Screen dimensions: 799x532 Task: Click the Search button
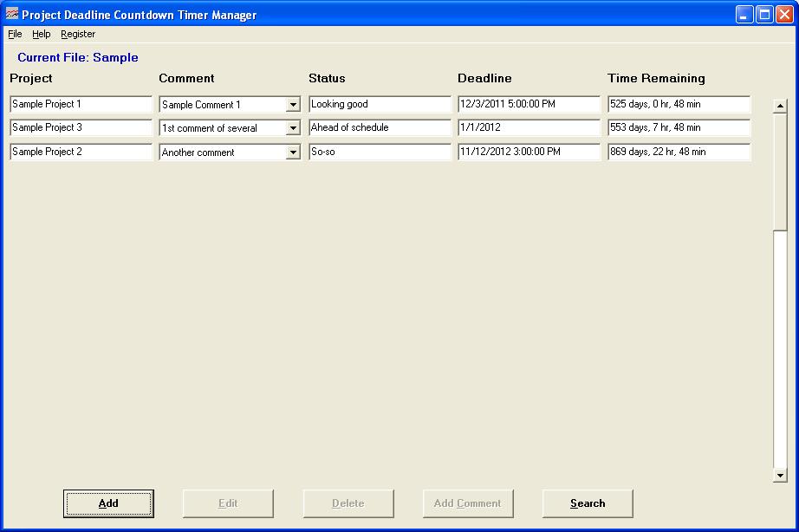[x=588, y=503]
